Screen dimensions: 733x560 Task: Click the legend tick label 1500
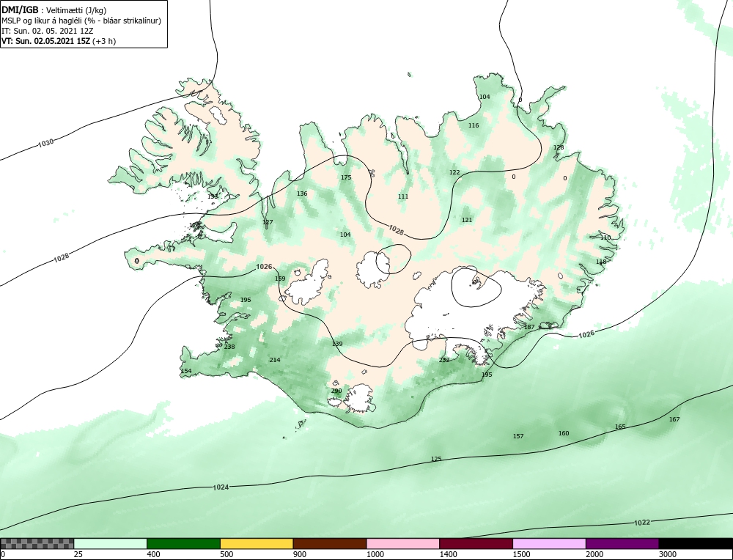[x=521, y=554]
